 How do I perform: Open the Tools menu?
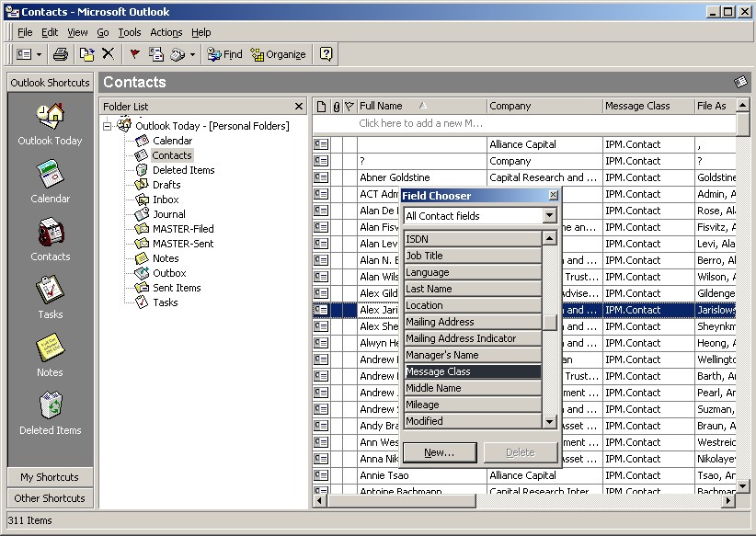click(130, 32)
